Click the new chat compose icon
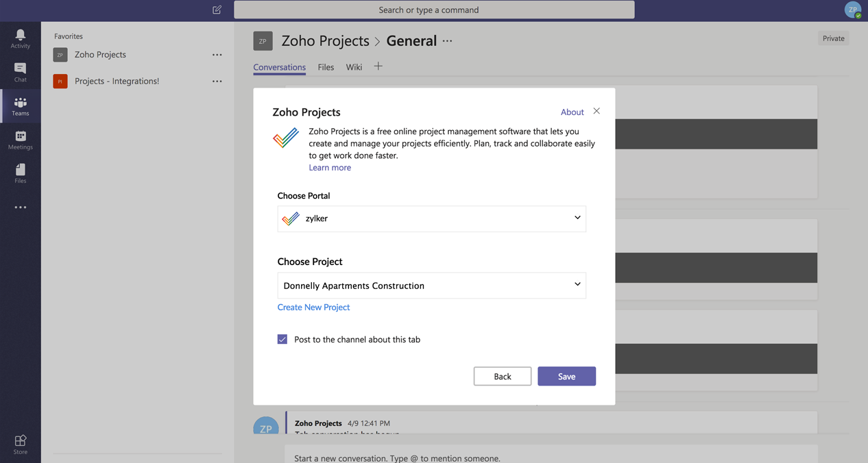 (x=217, y=10)
